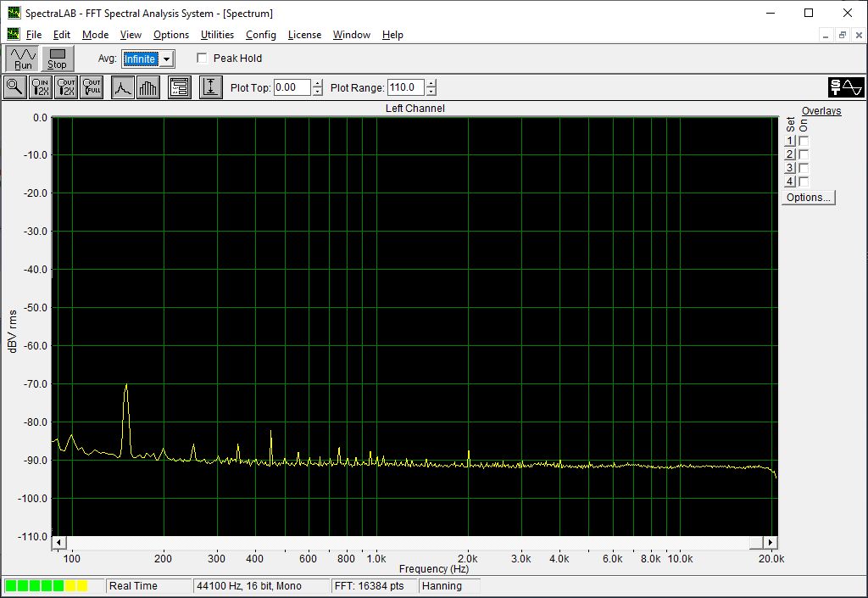Screen dimensions: 868x598
Task: Click the signal generator icon at toolbar right
Action: point(846,87)
